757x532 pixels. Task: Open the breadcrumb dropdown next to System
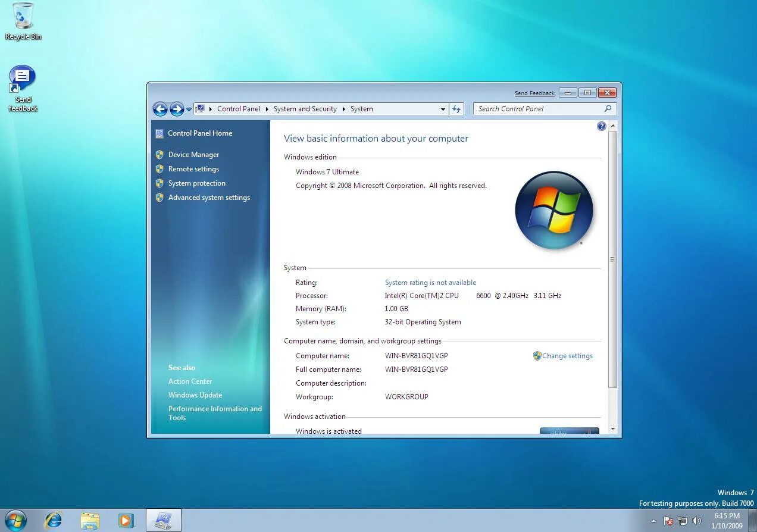[x=443, y=109]
